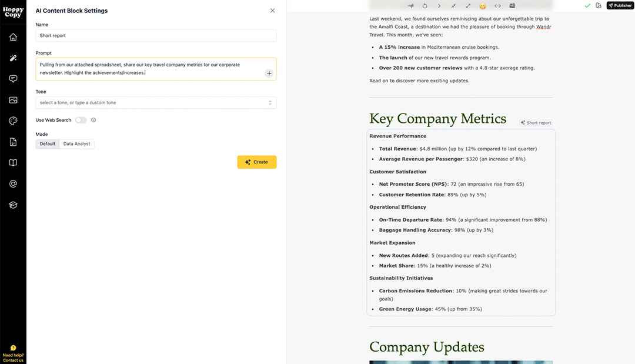Click the circular regenerate icon in toolbar

point(425,6)
